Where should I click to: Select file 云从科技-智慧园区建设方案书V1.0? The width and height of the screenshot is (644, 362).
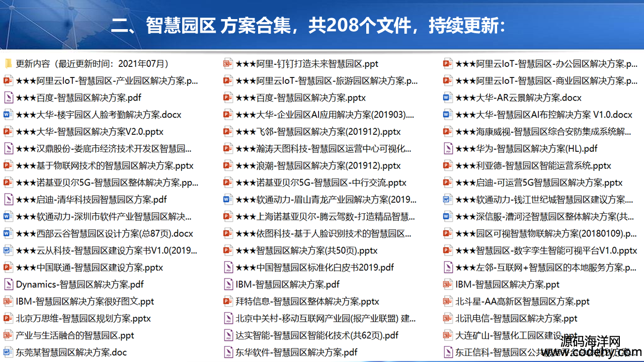(x=101, y=250)
